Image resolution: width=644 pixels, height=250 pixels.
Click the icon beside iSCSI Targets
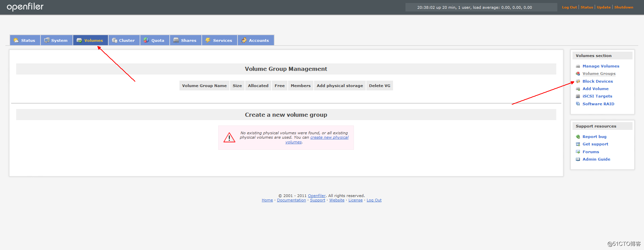pyautogui.click(x=578, y=96)
